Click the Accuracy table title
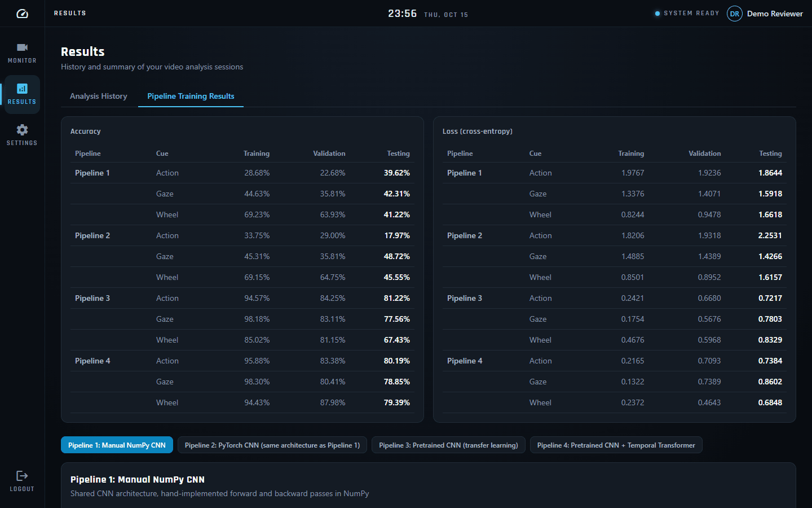 86,131
